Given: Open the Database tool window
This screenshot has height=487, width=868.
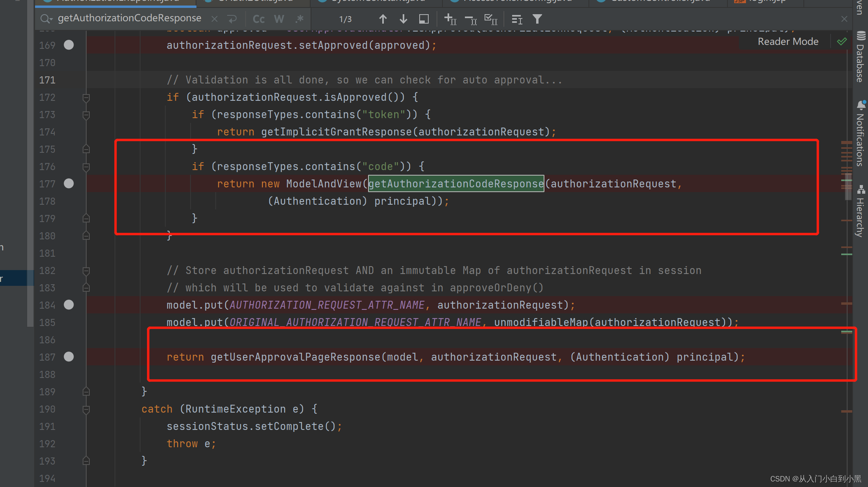Looking at the screenshot, I should (x=861, y=57).
